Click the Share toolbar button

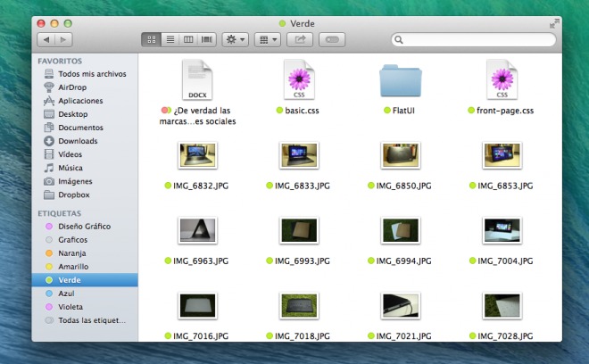coord(300,39)
